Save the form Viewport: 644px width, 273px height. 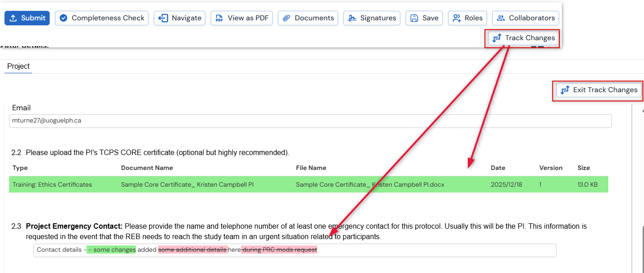(x=424, y=18)
